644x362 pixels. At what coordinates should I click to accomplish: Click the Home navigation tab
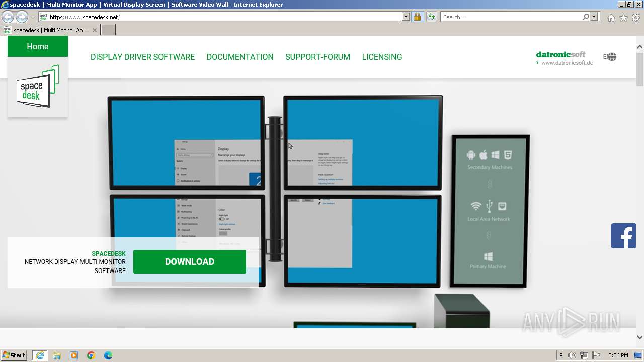coord(38,46)
